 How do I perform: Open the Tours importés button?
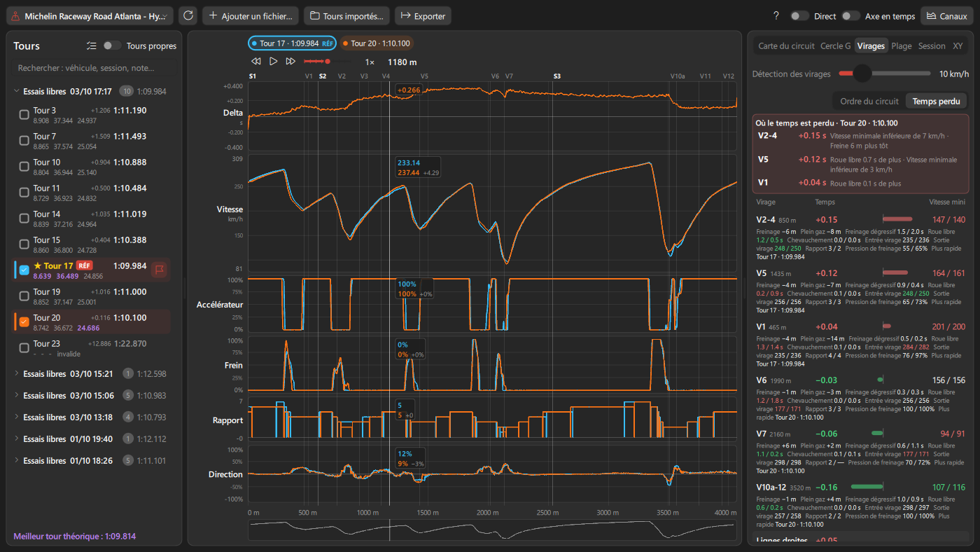pos(346,15)
